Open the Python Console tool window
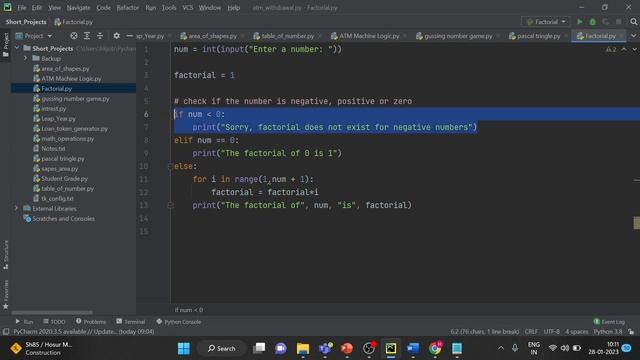Viewport: 640px width, 360px height. point(178,322)
